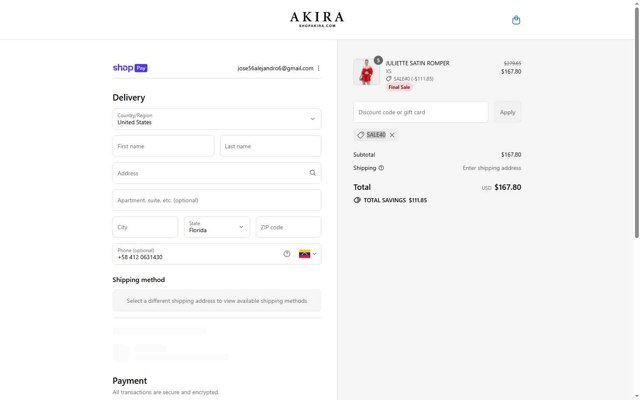Click the Shop Pay logo
The height and width of the screenshot is (400, 640).
[x=130, y=68]
